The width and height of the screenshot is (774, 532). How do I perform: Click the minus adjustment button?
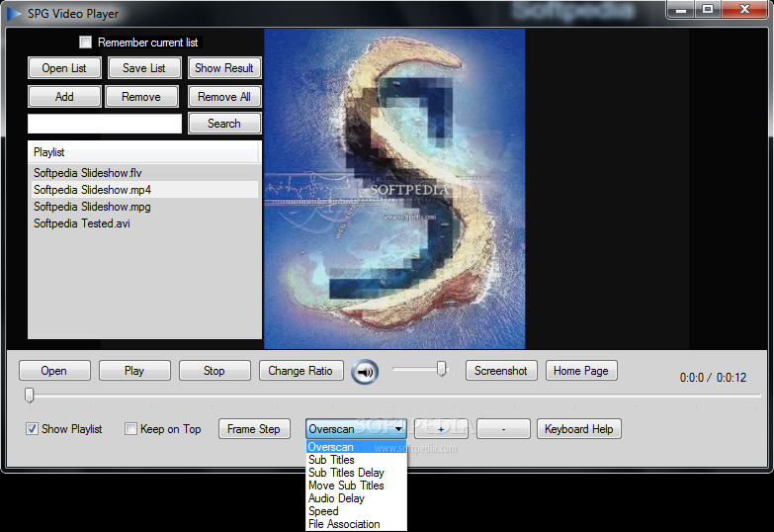click(503, 429)
